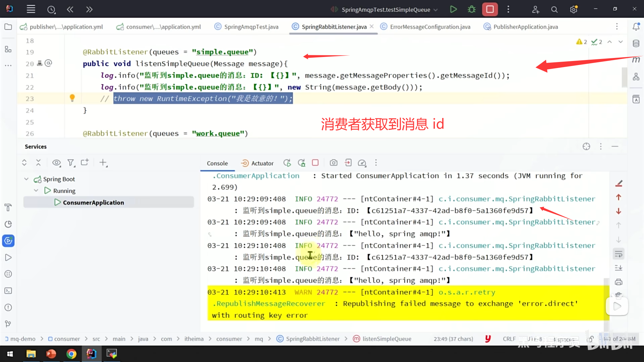
Task: Click listenSimpleQueue in the breadcrumb bar
Action: point(386,339)
